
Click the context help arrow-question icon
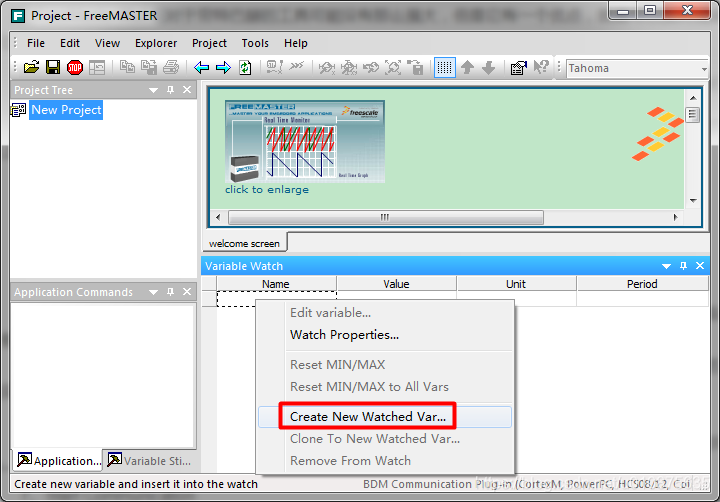(x=541, y=67)
